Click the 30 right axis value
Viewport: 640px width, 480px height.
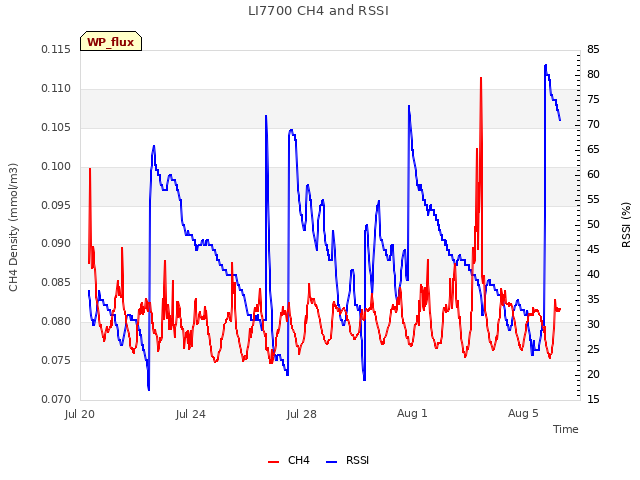593,324
